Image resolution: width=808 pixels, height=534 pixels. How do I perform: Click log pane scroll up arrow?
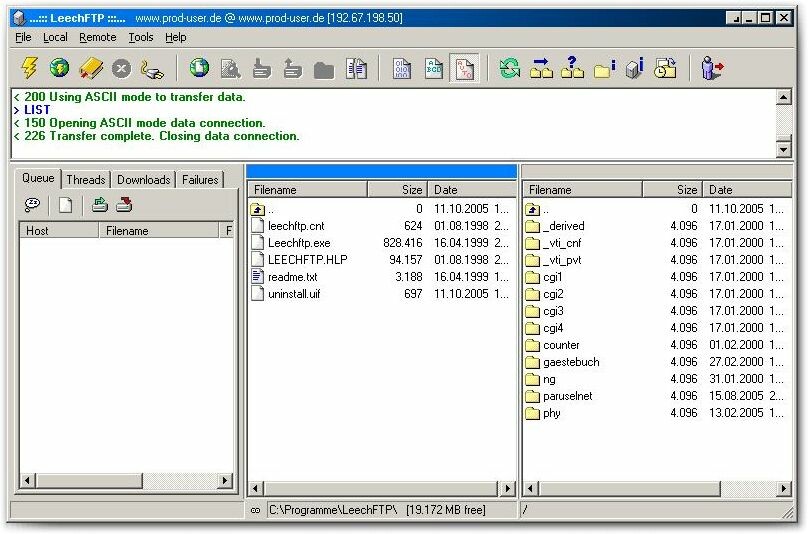click(783, 97)
